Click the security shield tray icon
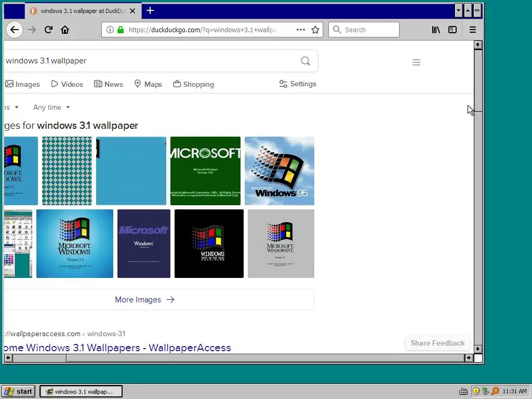The height and width of the screenshot is (399, 532). 476,391
